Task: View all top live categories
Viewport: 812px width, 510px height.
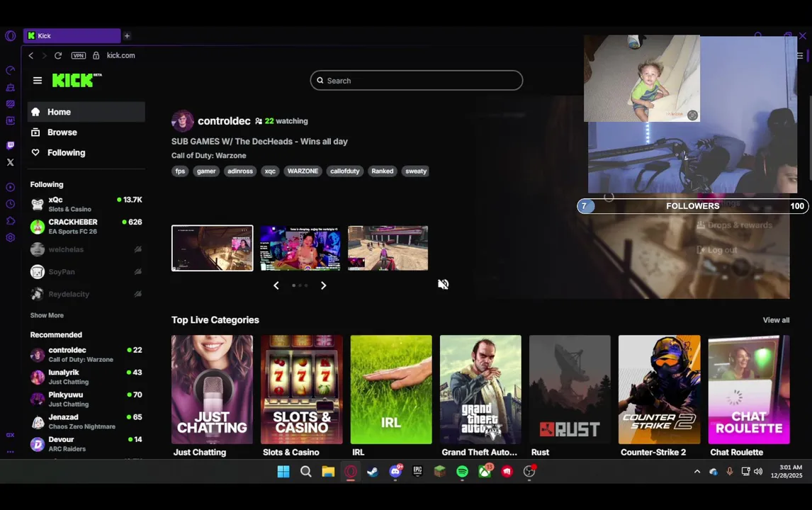Action: 776,320
